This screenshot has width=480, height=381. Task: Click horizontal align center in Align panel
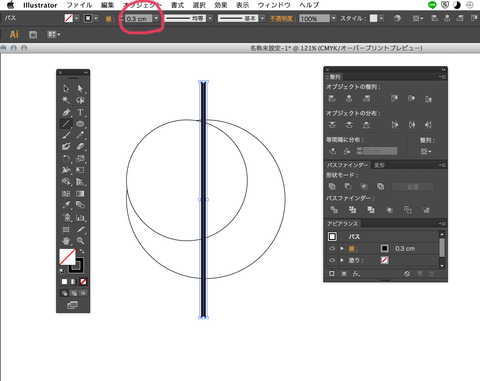349,98
